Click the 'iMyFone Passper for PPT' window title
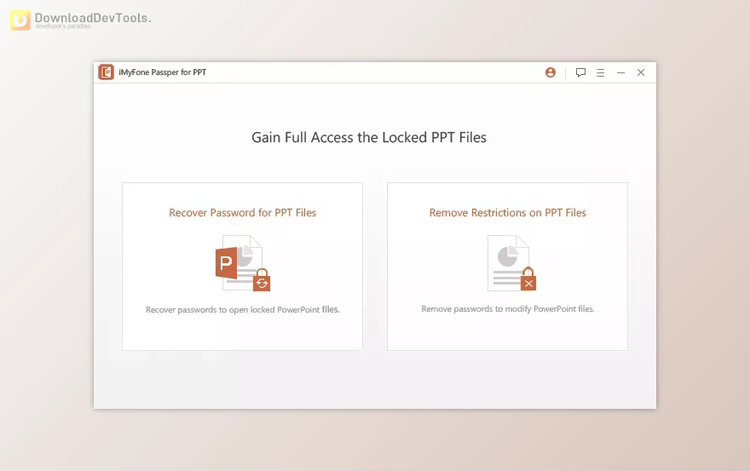 162,72
